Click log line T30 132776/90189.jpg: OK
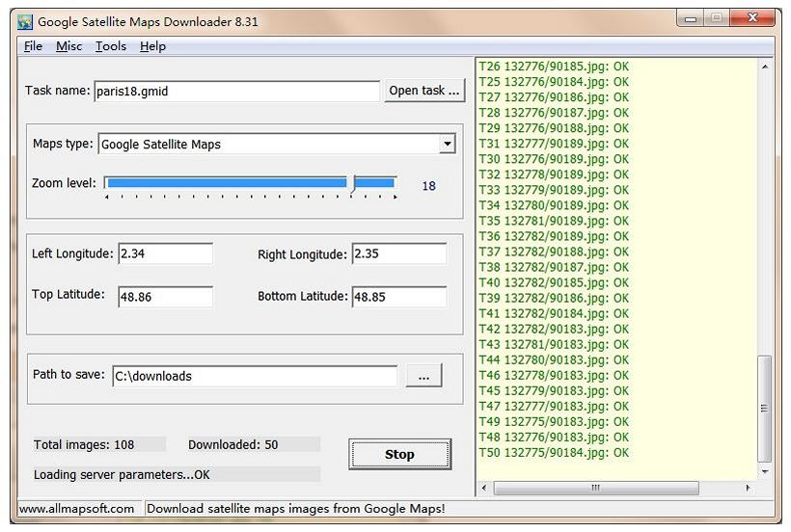This screenshot has width=791, height=532. coord(554,159)
